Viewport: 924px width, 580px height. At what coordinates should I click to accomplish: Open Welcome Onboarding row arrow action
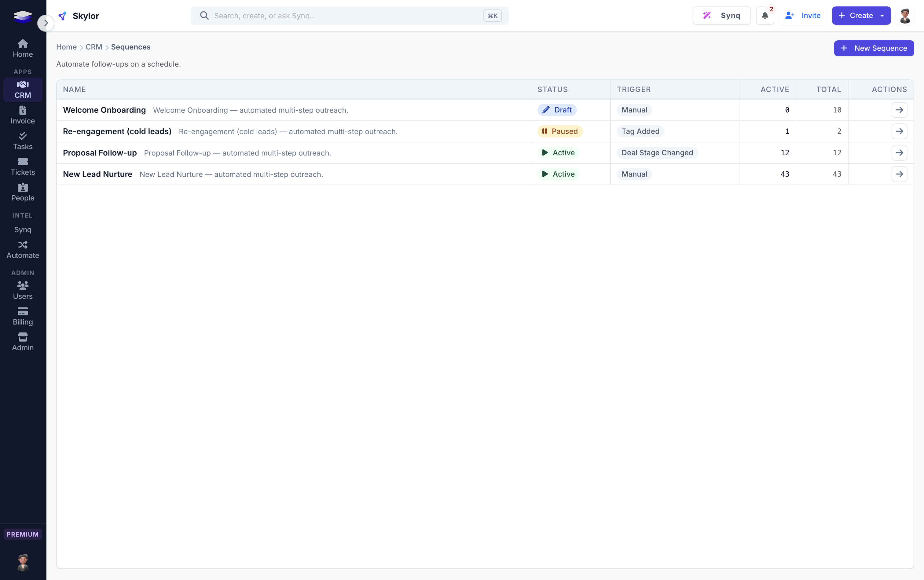tap(899, 110)
